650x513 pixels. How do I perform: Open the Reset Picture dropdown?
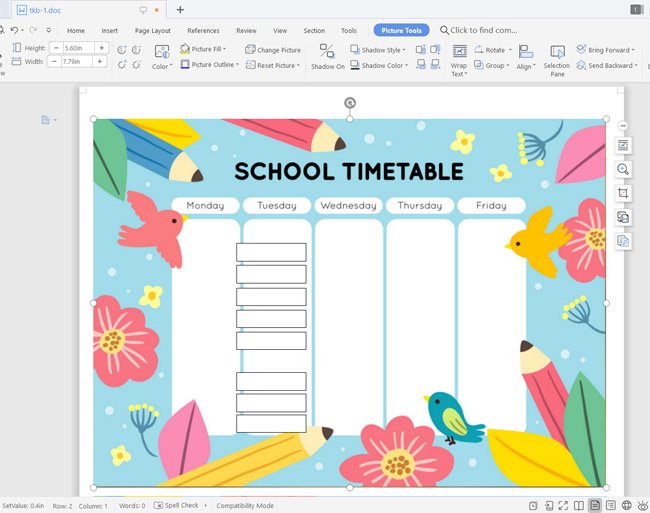pyautogui.click(x=273, y=65)
